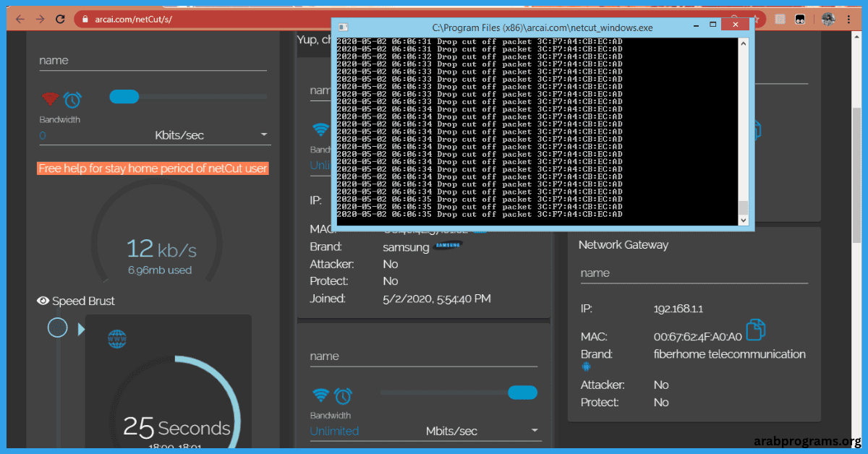Minimize the netcut_windows.exe console window

point(694,25)
